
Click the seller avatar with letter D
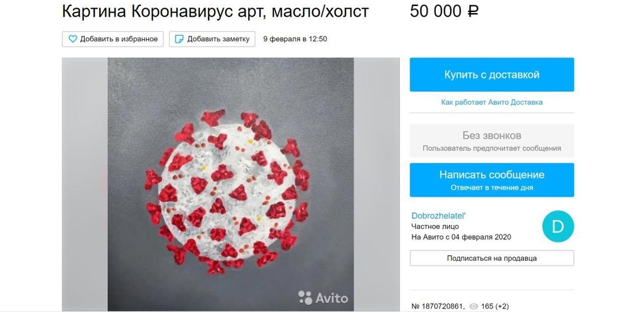pos(558,227)
